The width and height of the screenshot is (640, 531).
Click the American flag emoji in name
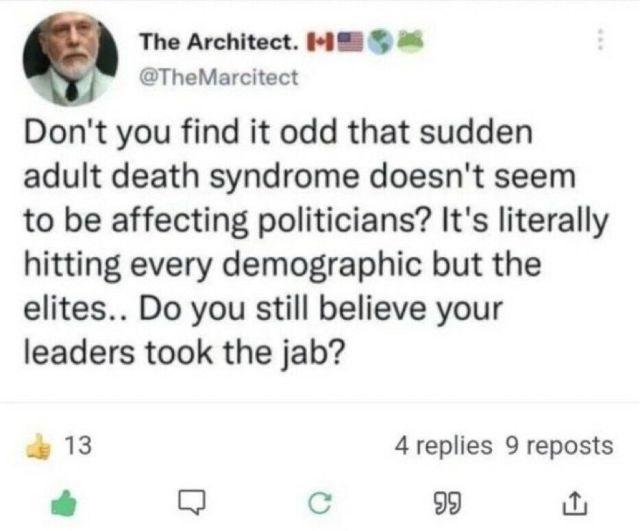[350, 42]
